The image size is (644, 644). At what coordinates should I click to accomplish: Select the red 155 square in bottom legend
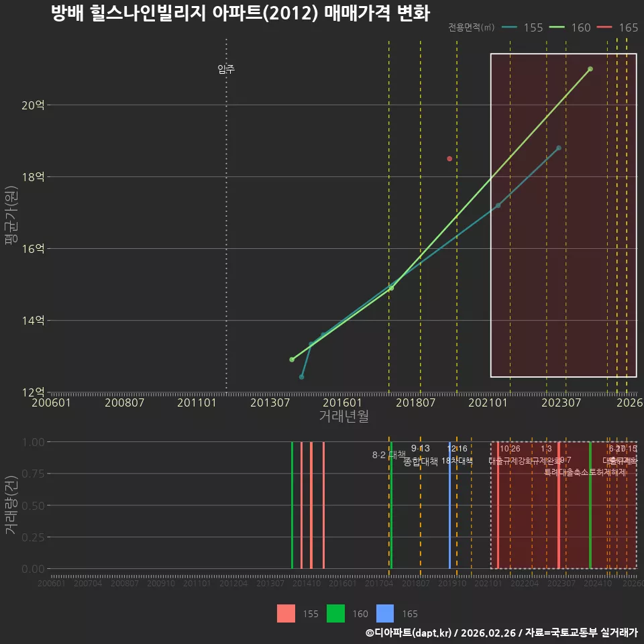click(x=286, y=614)
